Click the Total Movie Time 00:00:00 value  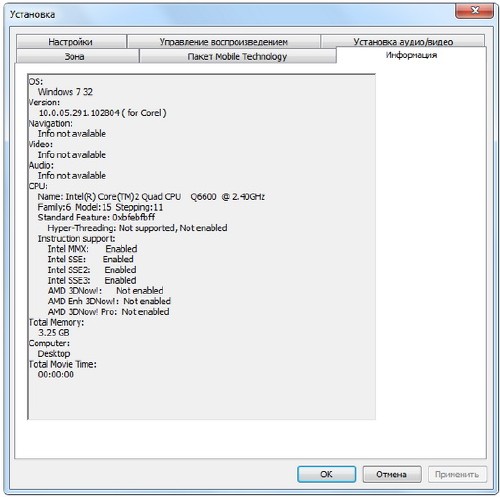pos(56,374)
